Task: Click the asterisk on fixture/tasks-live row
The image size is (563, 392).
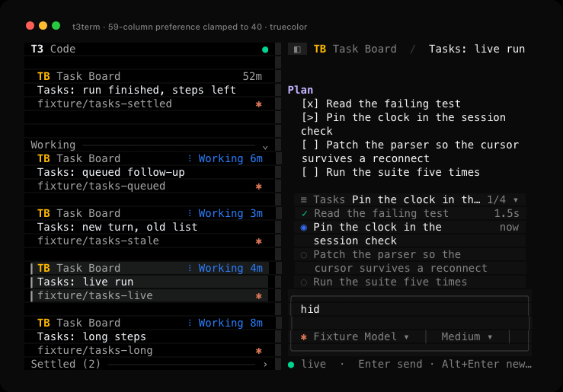Action: coord(258,296)
